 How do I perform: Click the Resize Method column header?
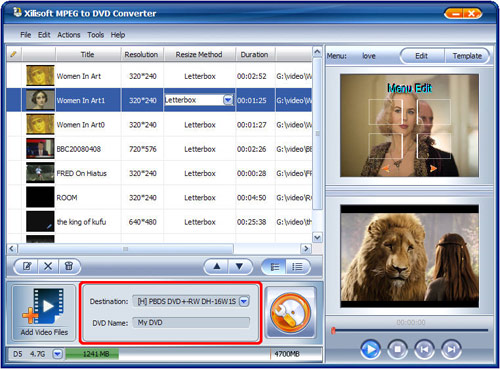(x=199, y=54)
